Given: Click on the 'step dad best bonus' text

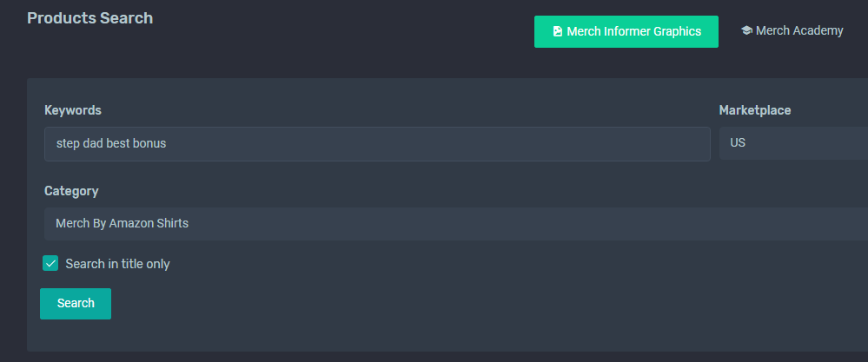Looking at the screenshot, I should tap(110, 144).
